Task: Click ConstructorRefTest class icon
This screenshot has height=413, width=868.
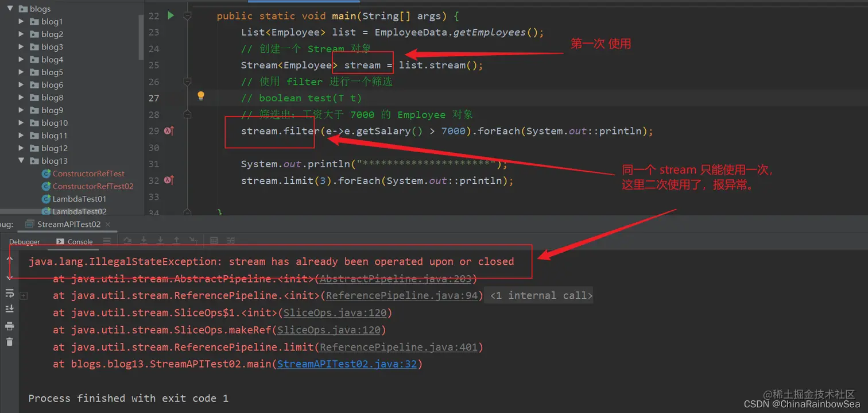Action: (46, 173)
